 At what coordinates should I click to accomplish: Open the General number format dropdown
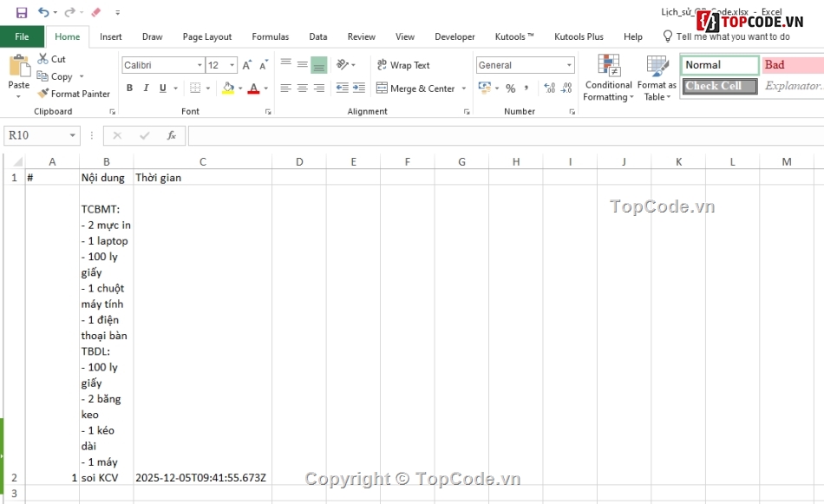[569, 65]
